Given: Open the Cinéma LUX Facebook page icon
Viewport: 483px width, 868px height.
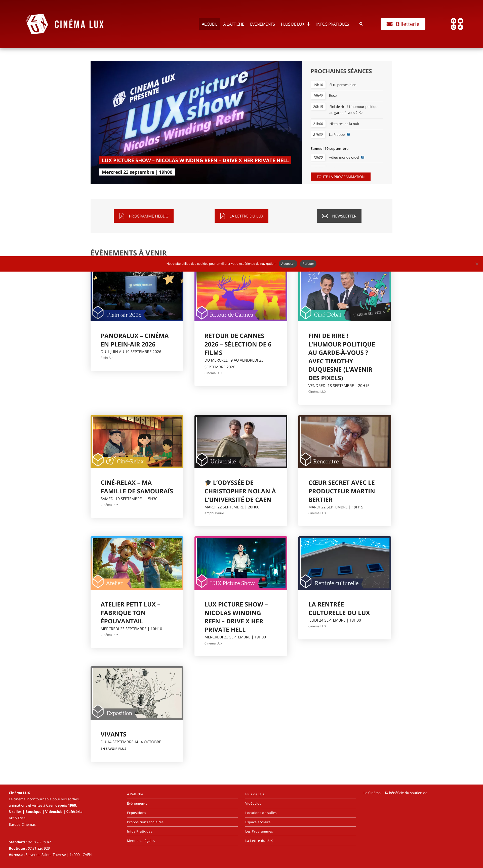Looking at the screenshot, I should tap(453, 21).
